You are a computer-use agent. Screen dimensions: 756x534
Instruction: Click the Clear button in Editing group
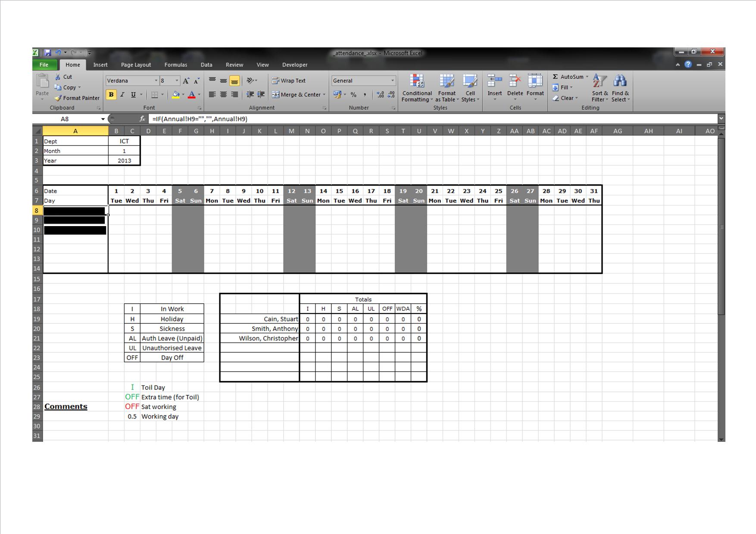(566, 98)
